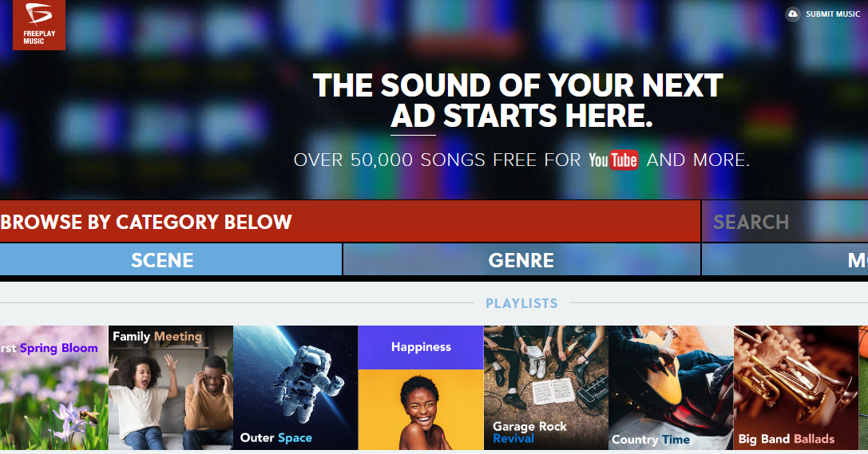This screenshot has width=868, height=454.
Task: Open the Garage Rock Revival playlist
Action: [546, 388]
